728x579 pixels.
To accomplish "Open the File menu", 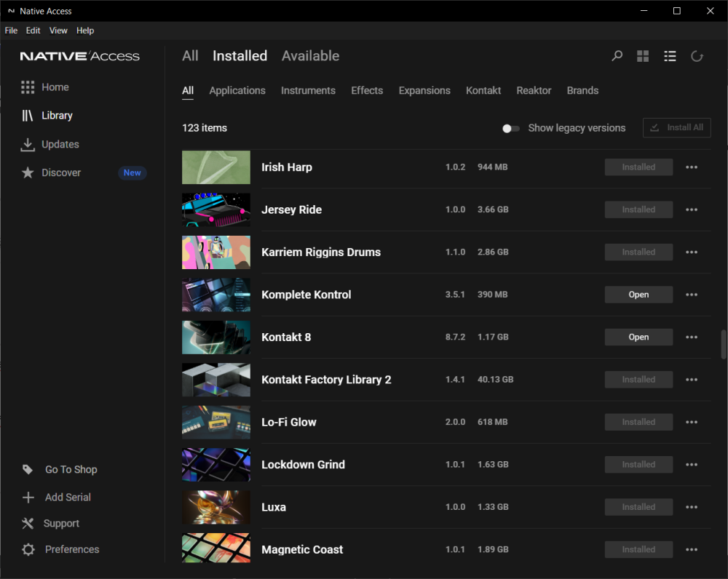I will [x=11, y=31].
